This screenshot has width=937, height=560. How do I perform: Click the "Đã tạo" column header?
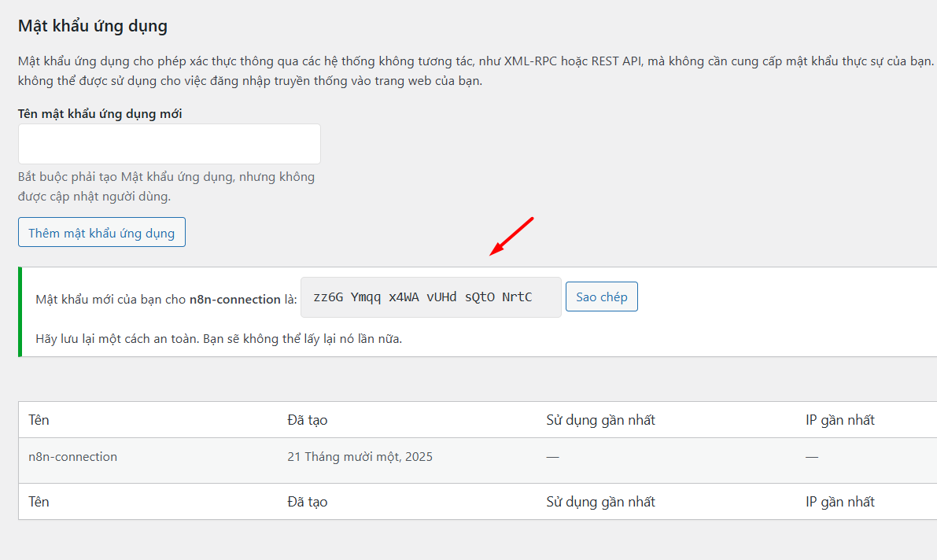307,419
